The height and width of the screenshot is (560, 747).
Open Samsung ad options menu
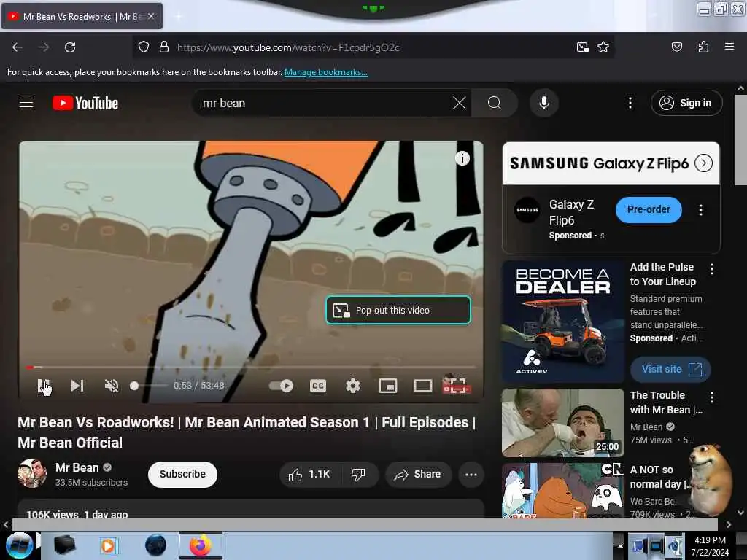pyautogui.click(x=701, y=210)
